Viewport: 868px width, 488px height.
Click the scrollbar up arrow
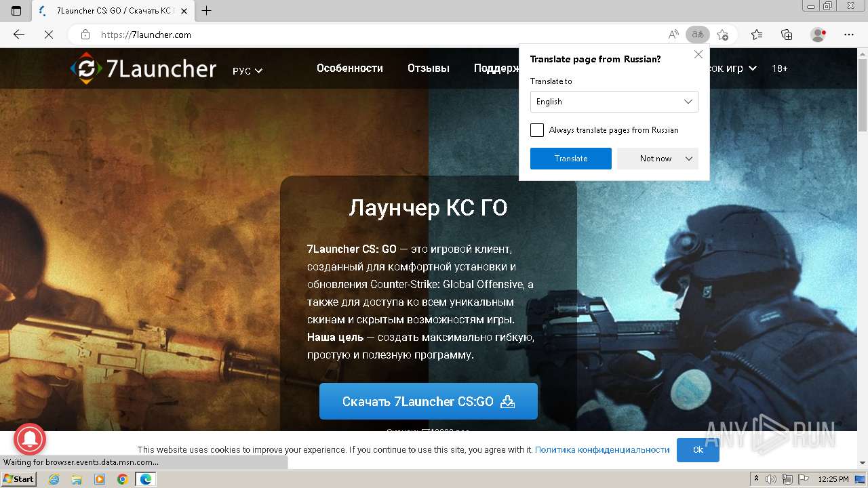863,53
